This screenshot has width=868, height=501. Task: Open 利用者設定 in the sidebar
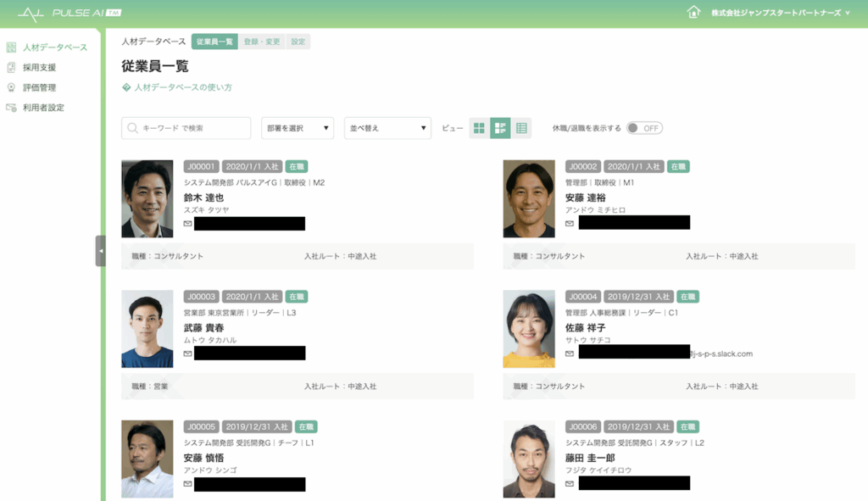coord(43,108)
